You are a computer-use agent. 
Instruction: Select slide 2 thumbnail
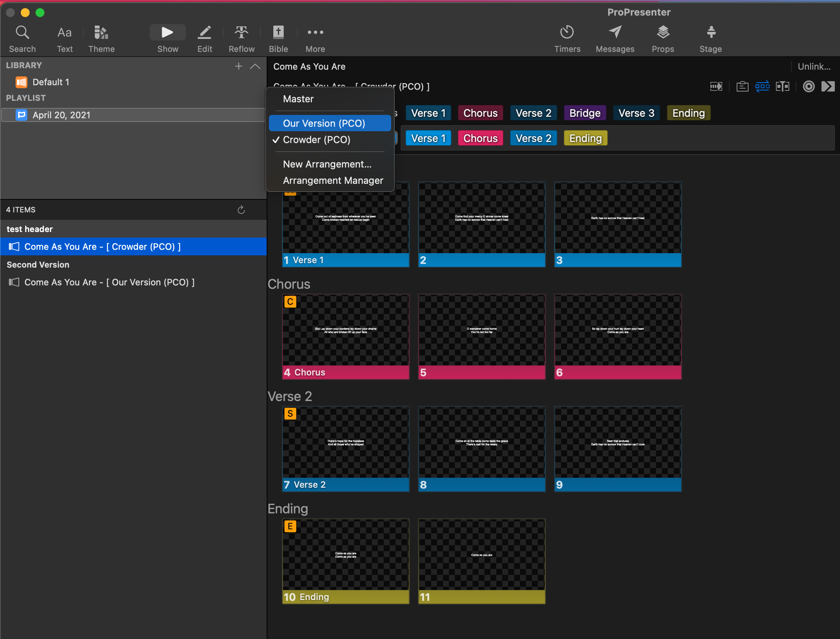(481, 224)
